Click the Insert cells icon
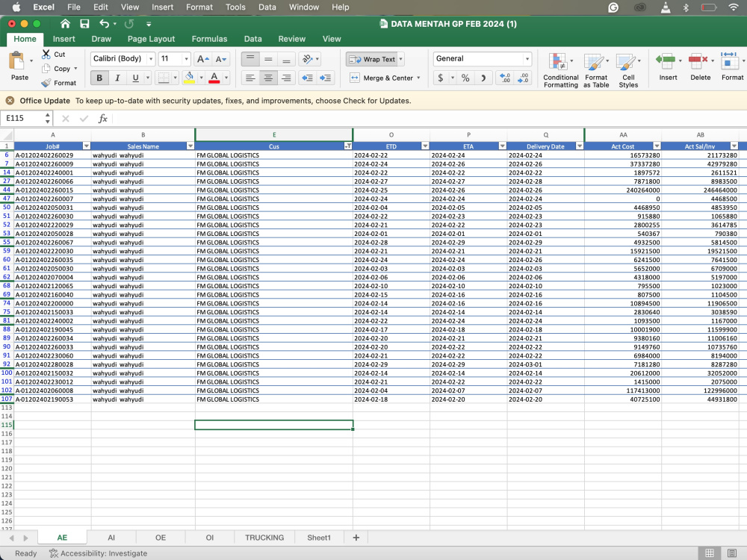This screenshot has height=560, width=747. (x=666, y=61)
